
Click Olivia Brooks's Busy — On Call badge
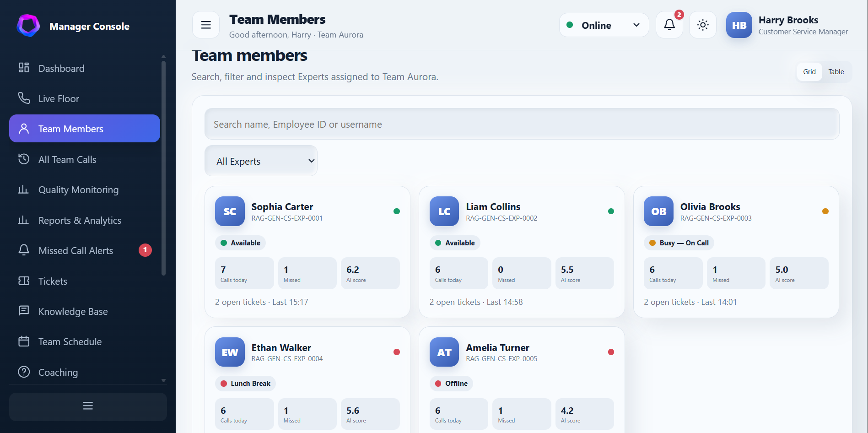(x=679, y=243)
